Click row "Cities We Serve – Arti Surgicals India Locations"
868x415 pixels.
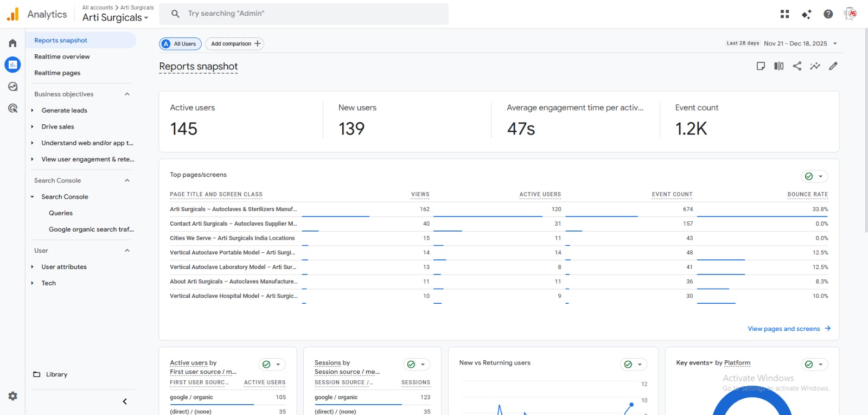[x=499, y=238]
